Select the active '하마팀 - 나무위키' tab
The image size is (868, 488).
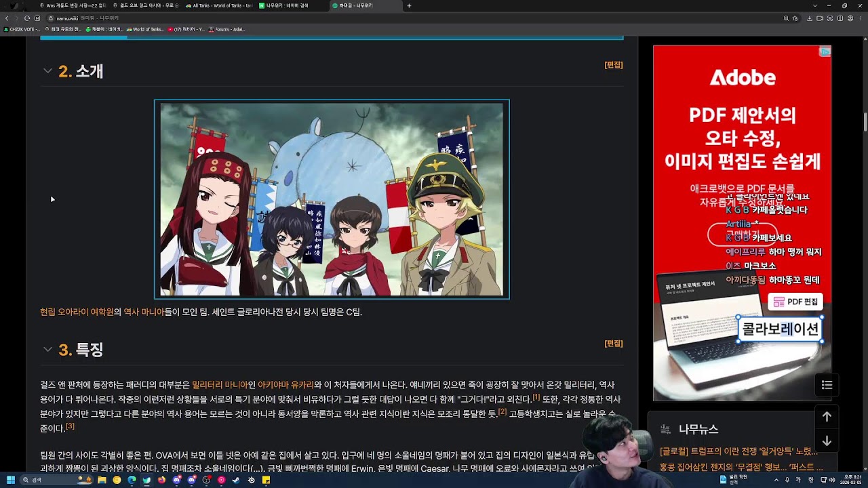(366, 5)
